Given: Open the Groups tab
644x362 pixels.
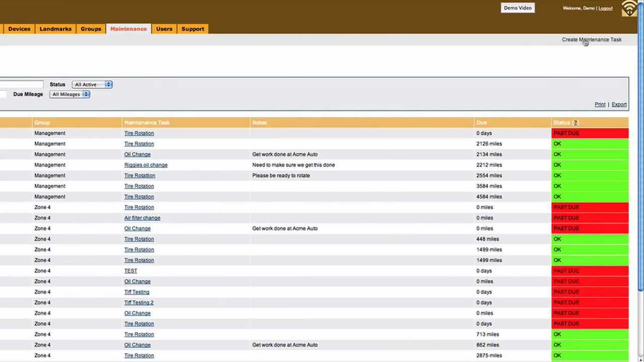Looking at the screenshot, I should pyautogui.click(x=91, y=29).
